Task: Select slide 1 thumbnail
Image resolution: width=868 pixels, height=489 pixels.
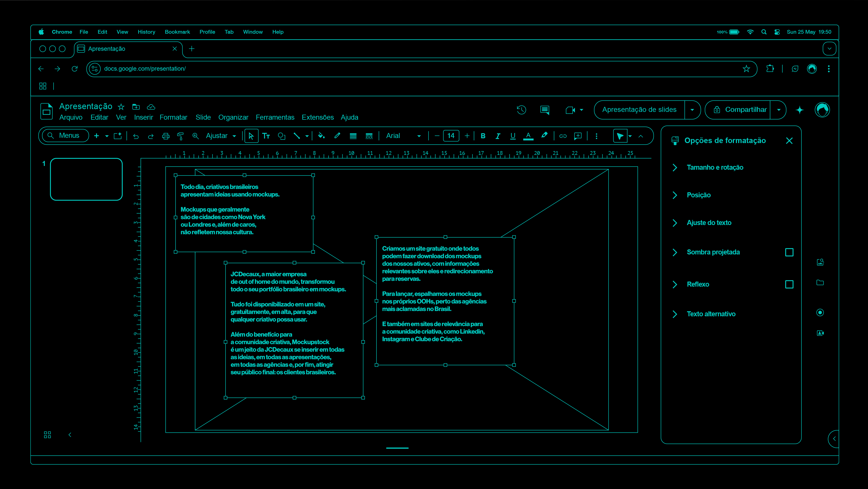Action: 86,180
